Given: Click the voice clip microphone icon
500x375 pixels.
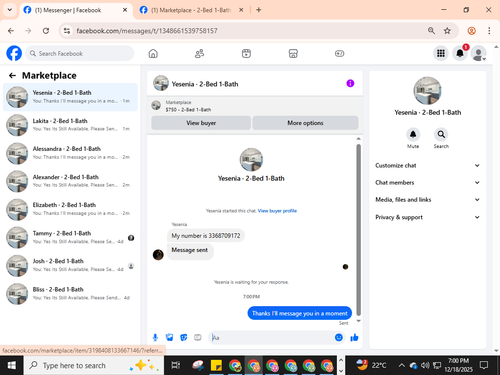Looking at the screenshot, I should pyautogui.click(x=155, y=338).
